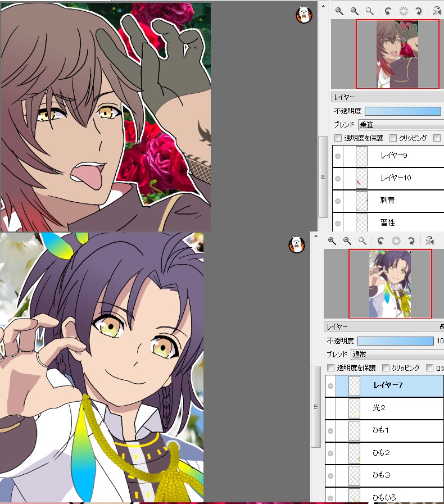Click the 光2 layer thumbnail

[x=354, y=408]
